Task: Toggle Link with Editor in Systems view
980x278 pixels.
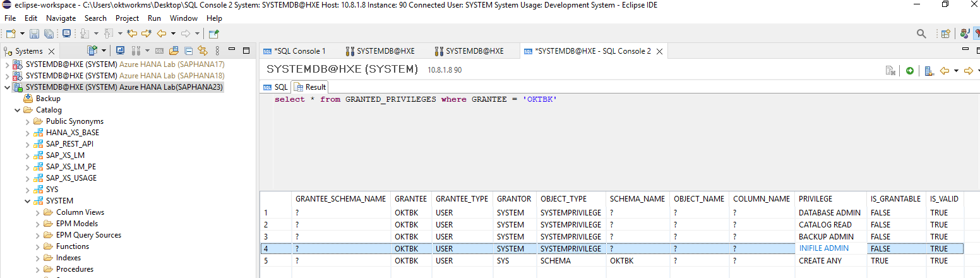Action: pos(203,51)
